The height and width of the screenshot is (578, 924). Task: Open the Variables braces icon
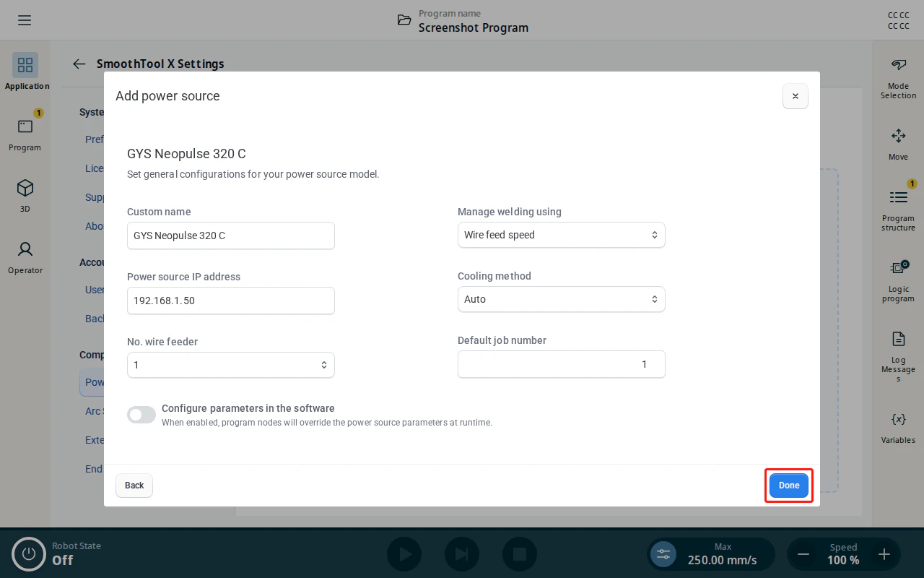pyautogui.click(x=898, y=419)
